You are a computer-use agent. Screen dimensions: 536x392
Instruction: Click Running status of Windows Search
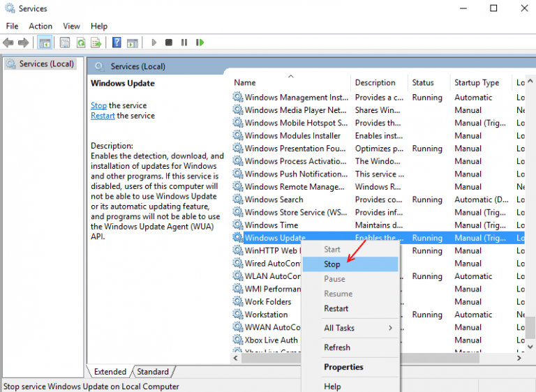click(x=427, y=199)
